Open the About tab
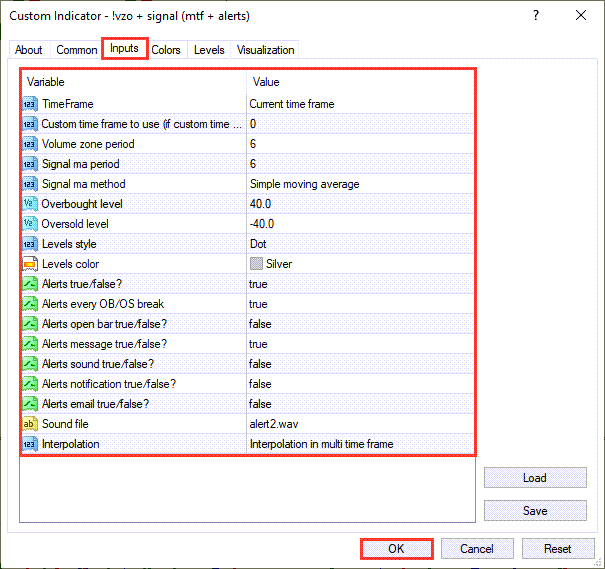605x569 pixels. 29,50
